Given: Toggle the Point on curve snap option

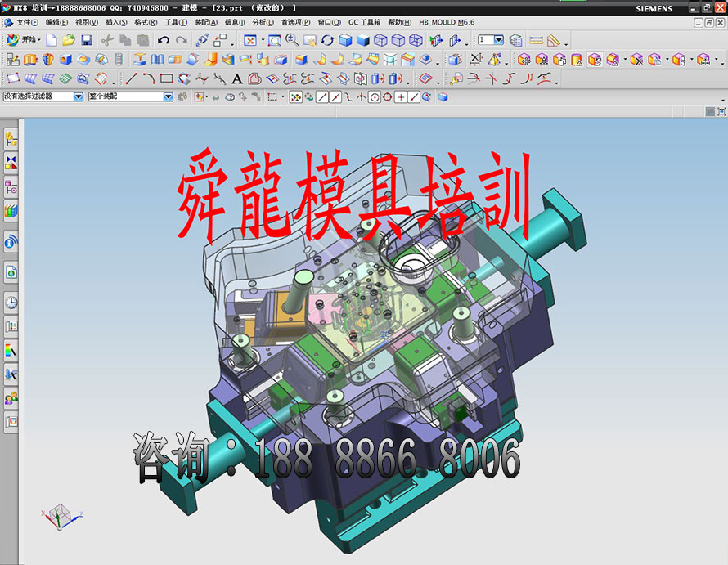Looking at the screenshot, I should pos(413,97).
